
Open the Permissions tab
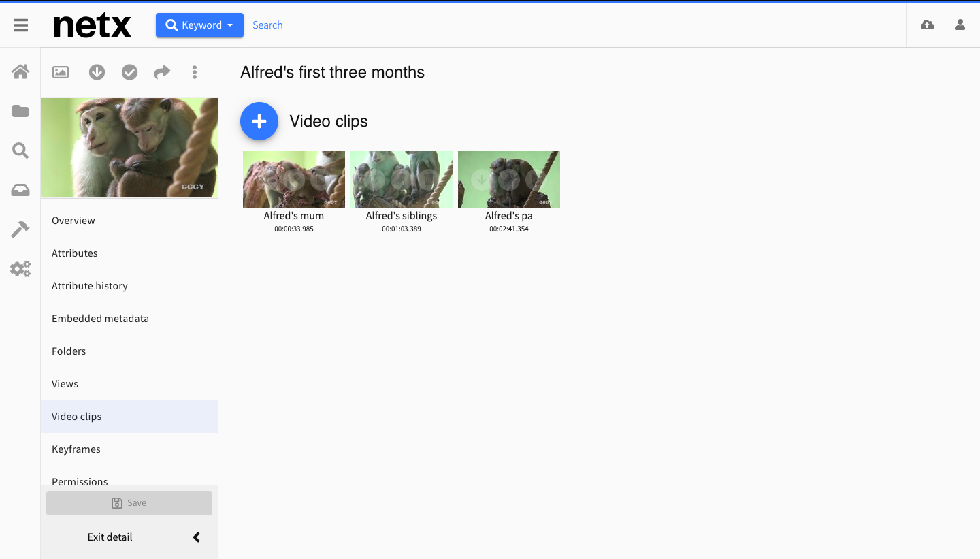[129, 479]
